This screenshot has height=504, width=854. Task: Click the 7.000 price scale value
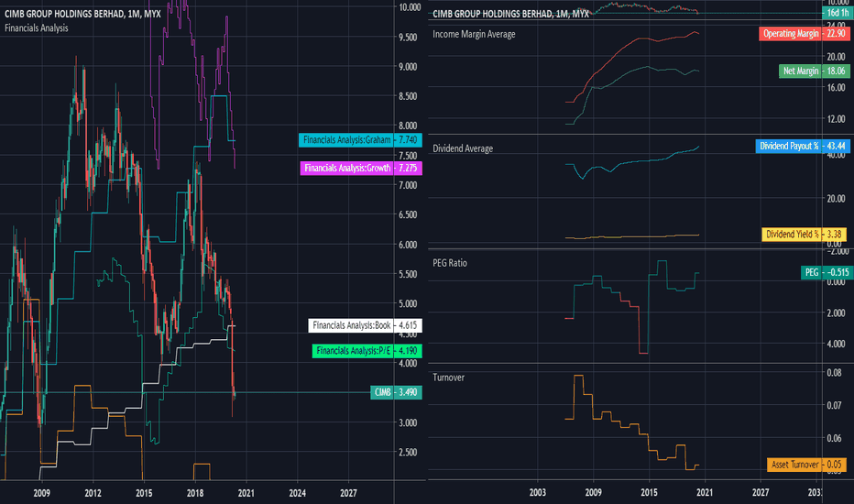(410, 185)
